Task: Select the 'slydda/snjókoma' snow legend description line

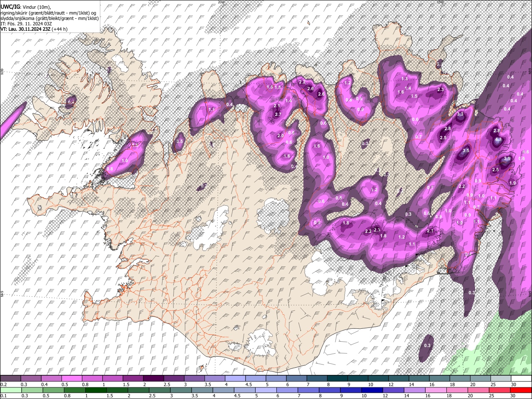Action: pyautogui.click(x=49, y=18)
